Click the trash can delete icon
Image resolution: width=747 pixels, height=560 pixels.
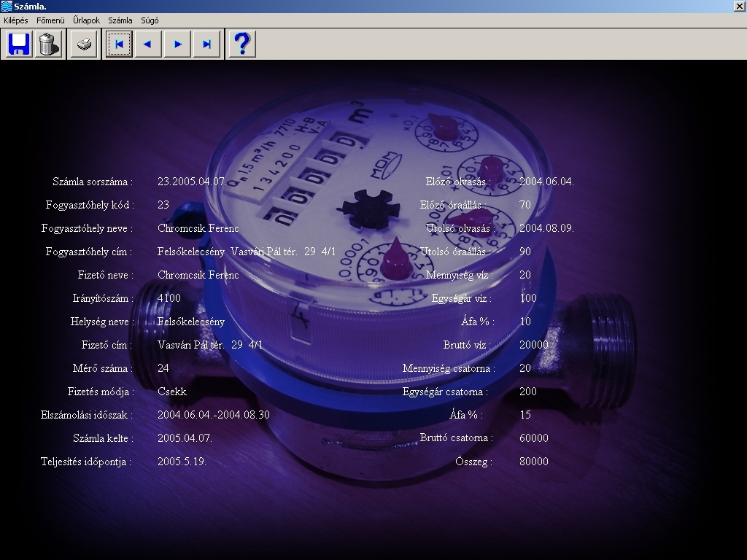tap(49, 44)
